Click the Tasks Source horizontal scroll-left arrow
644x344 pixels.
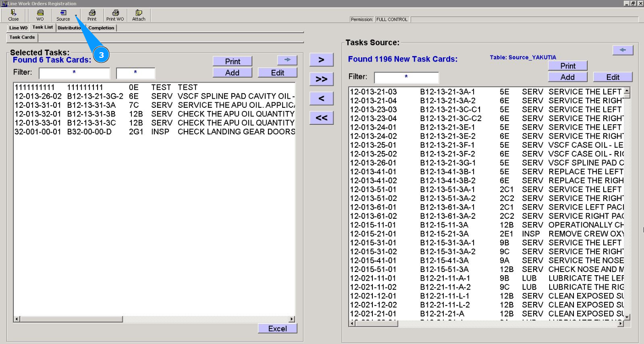pos(352,323)
